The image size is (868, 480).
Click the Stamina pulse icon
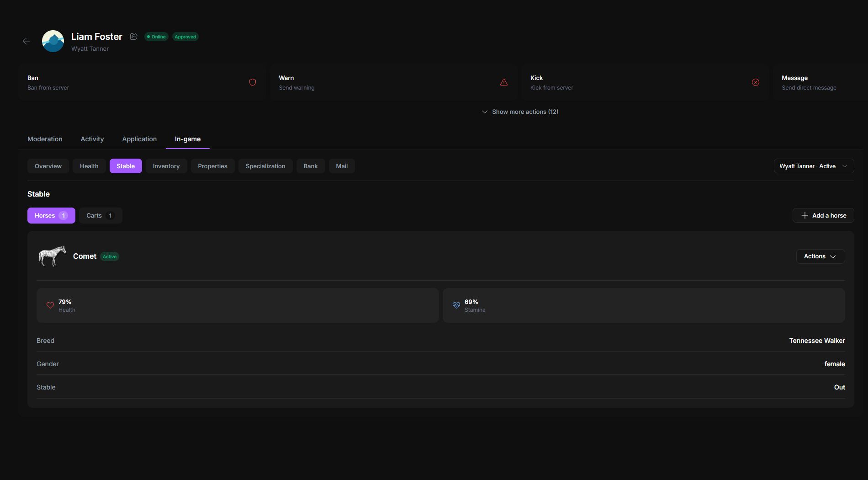pos(456,305)
